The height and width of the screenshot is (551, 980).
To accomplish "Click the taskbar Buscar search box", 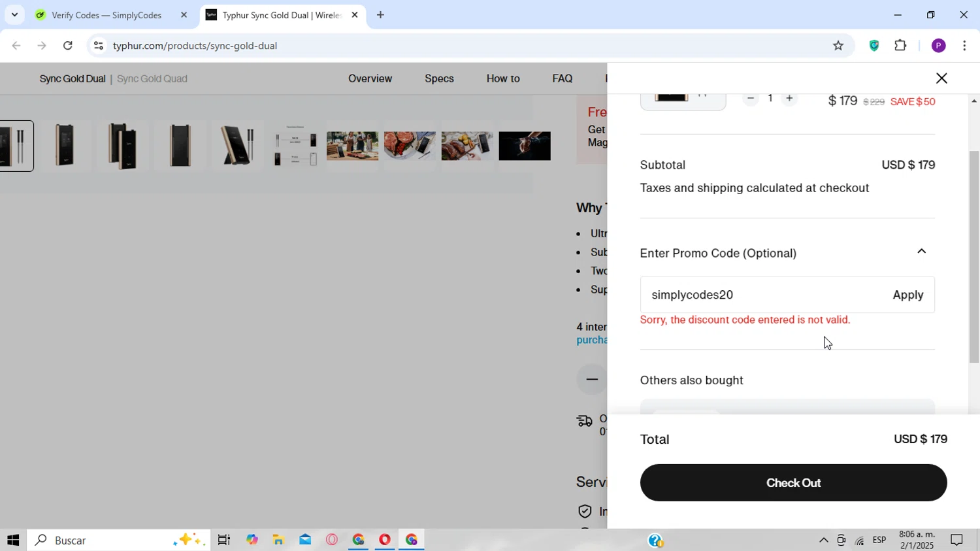I will pyautogui.click(x=119, y=540).
